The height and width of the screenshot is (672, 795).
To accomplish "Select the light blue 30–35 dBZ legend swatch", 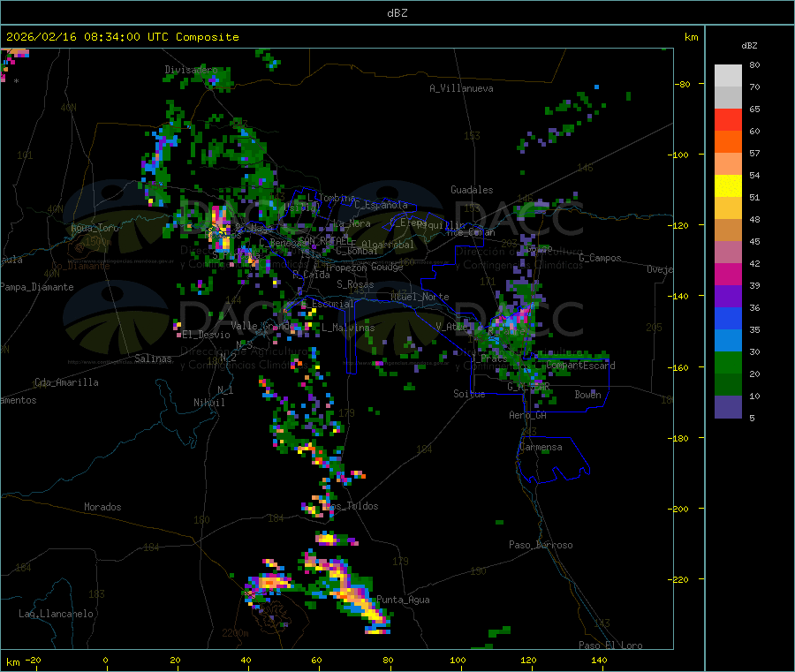I will (x=728, y=341).
